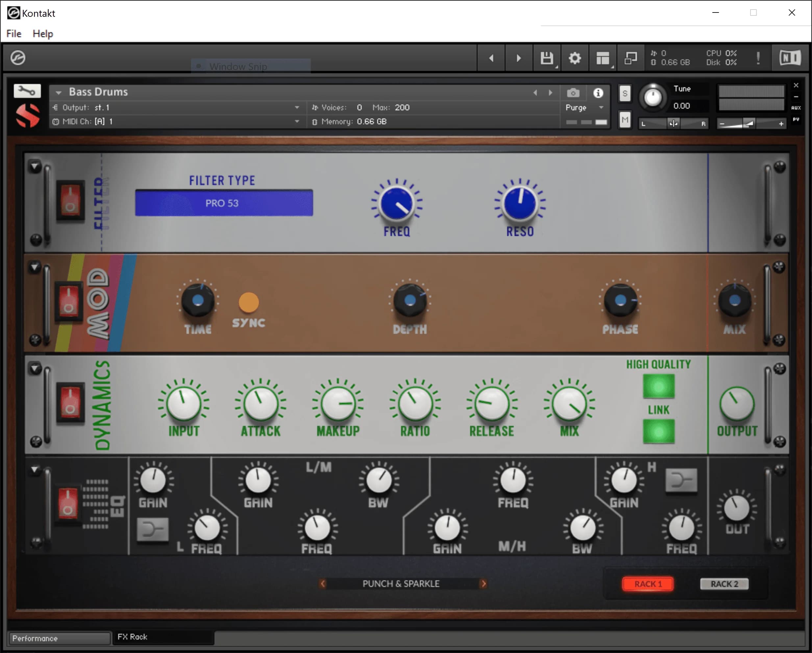Open the instrument info icon
The image size is (812, 653).
598,93
